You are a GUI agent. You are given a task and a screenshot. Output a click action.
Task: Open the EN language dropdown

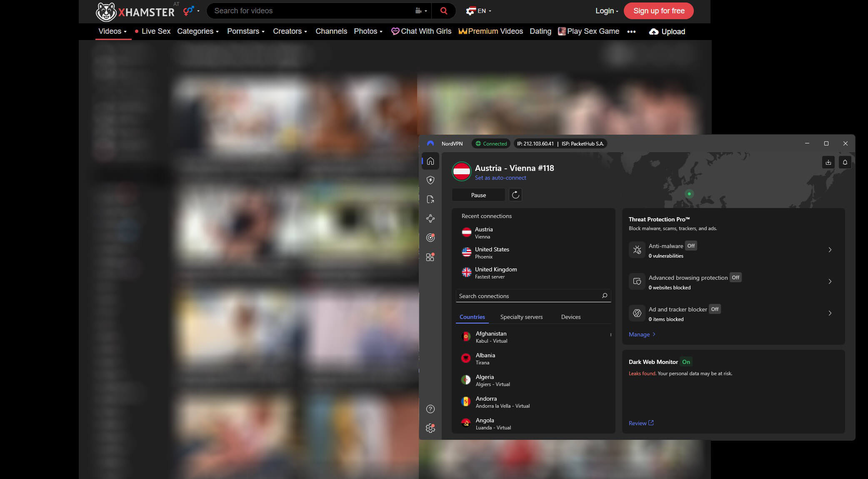tap(478, 11)
